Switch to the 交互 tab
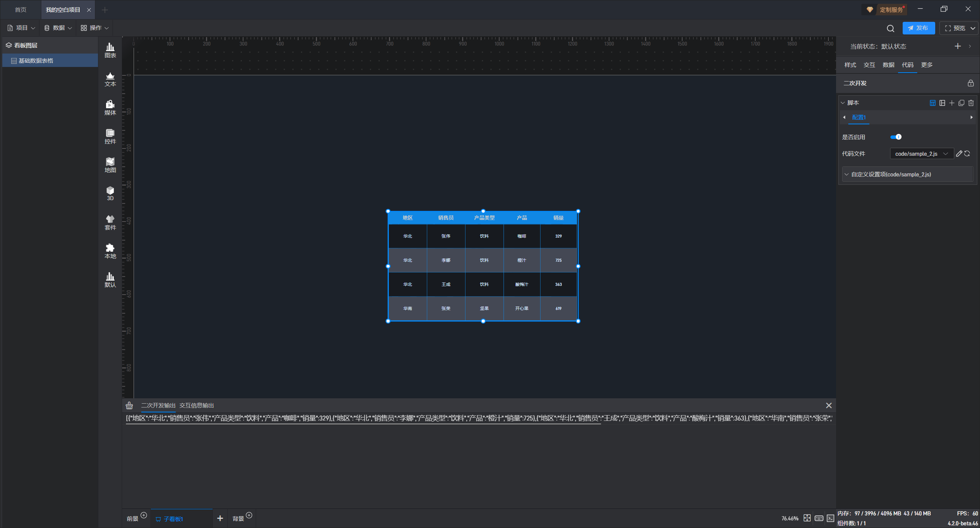The height and width of the screenshot is (528, 980). point(869,65)
